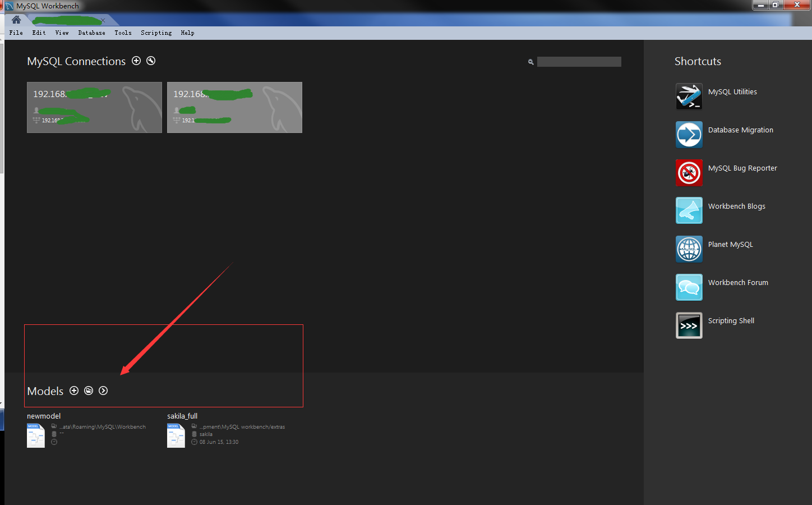Open the Help menu
The width and height of the screenshot is (812, 505).
188,33
